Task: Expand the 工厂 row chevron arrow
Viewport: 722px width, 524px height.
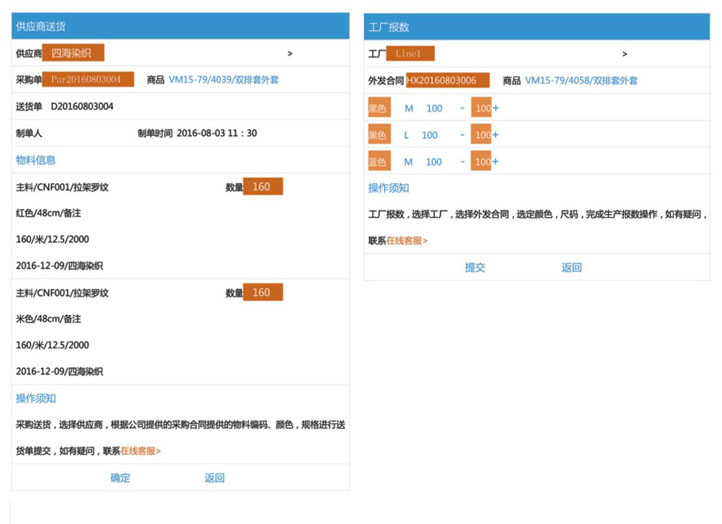Action: coord(625,53)
